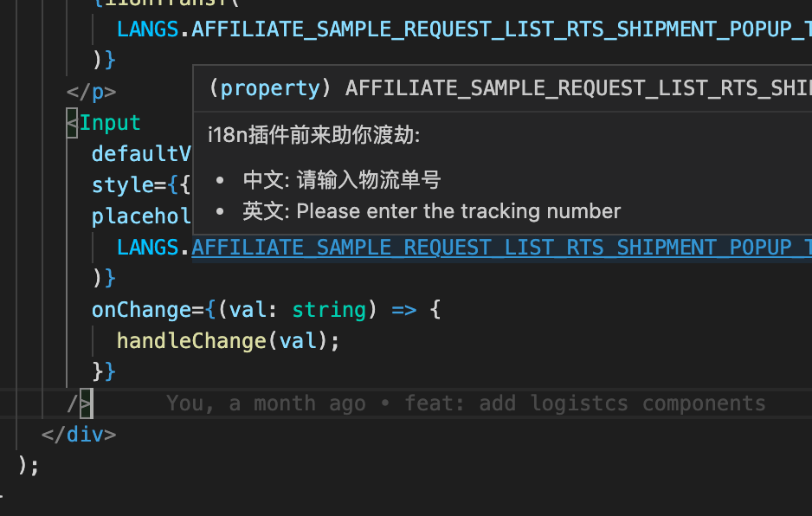Click the LANGS identifier beside the underlined key
This screenshot has width=812, height=516.
click(x=147, y=248)
